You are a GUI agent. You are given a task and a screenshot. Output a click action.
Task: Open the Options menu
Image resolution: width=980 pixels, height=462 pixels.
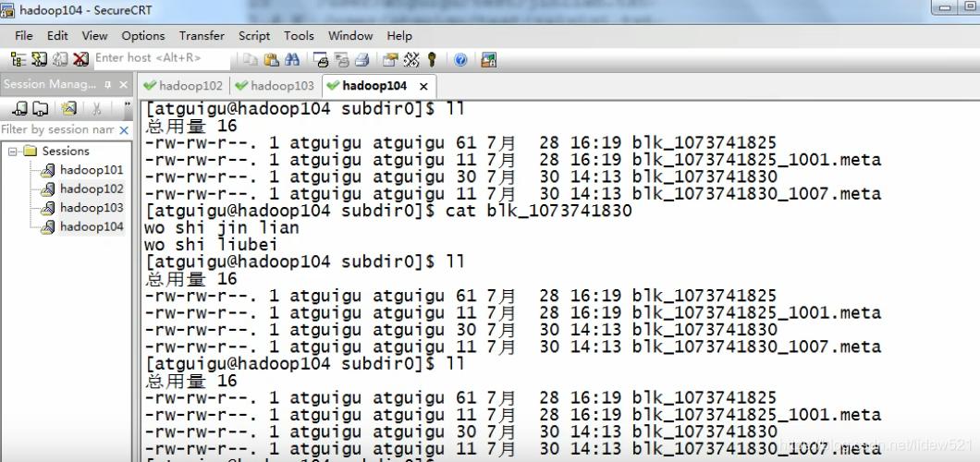pos(143,36)
